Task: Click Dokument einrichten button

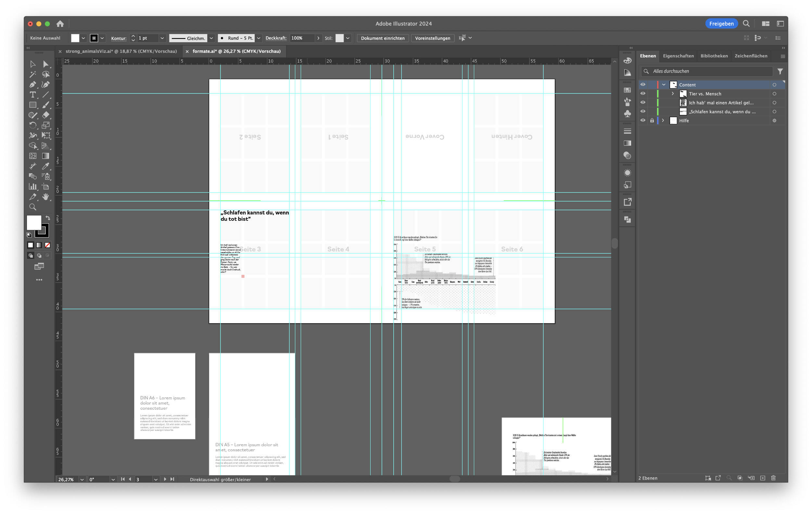Action: point(382,38)
